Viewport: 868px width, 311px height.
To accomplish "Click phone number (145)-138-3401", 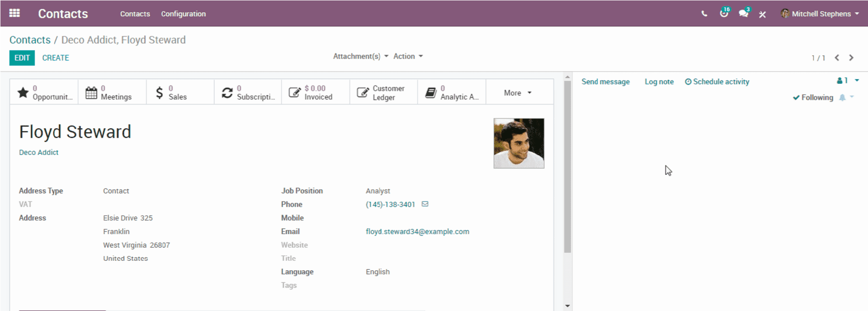I will 390,205.
